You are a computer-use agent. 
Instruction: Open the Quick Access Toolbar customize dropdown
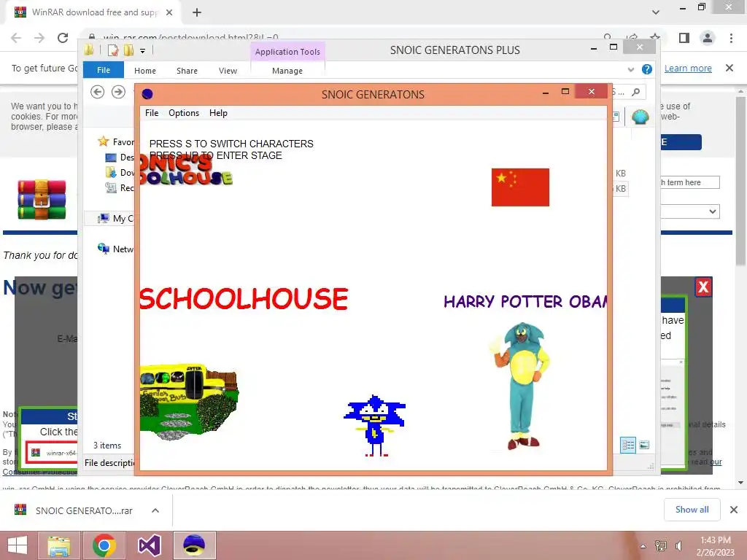pos(142,50)
